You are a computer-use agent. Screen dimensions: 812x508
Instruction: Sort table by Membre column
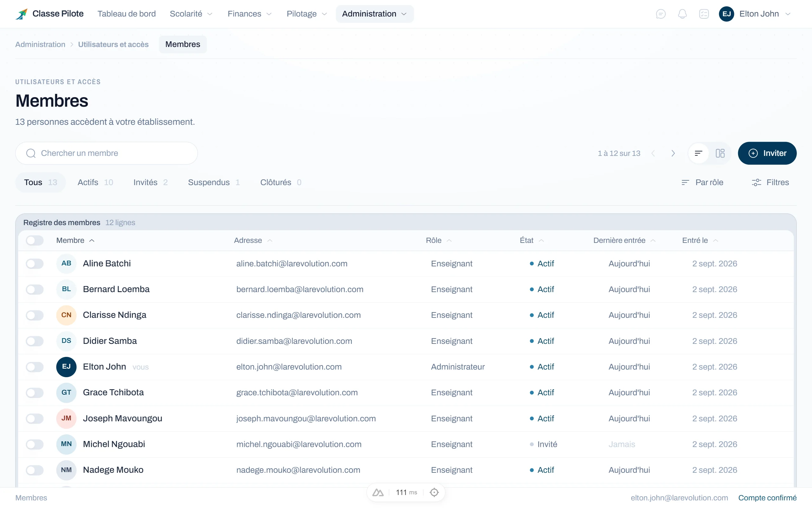(x=75, y=240)
